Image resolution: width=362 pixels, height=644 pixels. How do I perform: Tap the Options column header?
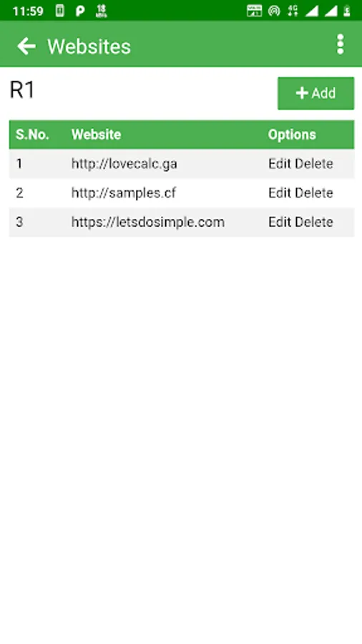click(292, 135)
